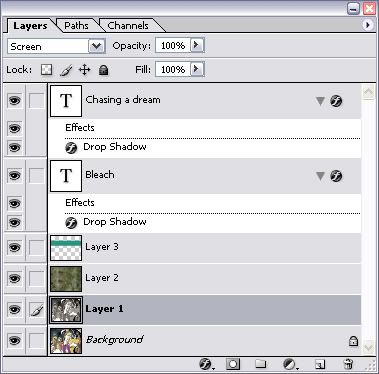Viewport: 379px width, 374px height.
Task: Open the Screen blend mode dropdown
Action: (x=97, y=46)
